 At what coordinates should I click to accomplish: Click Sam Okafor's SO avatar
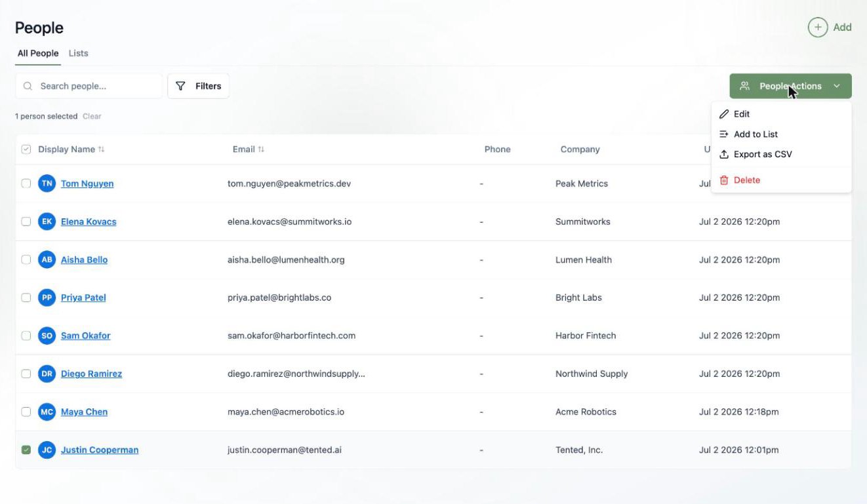pyautogui.click(x=47, y=336)
